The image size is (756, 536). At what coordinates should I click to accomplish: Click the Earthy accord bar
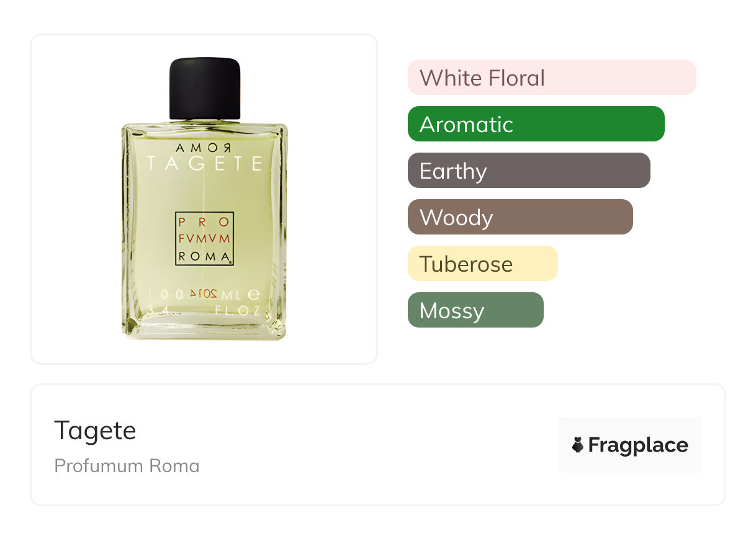529,171
